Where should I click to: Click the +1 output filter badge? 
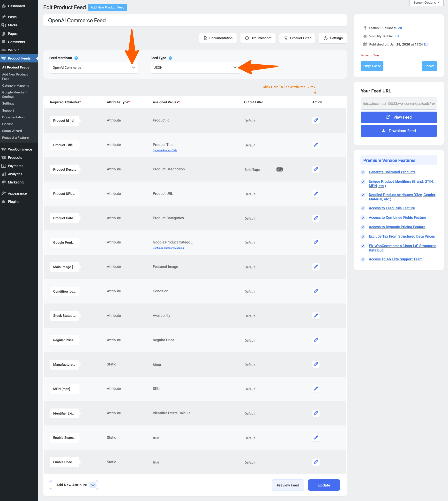click(x=279, y=169)
